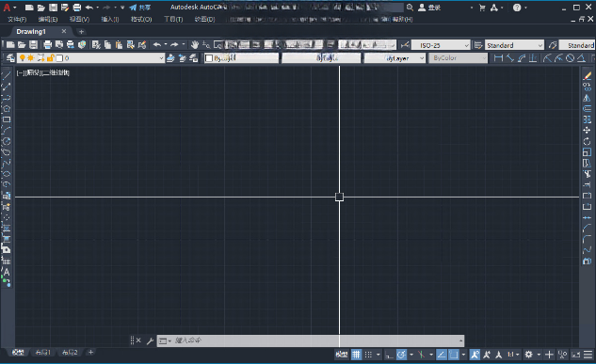The width and height of the screenshot is (596, 364).
Task: Open the 绘图(D) Draw menu
Action: (204, 19)
